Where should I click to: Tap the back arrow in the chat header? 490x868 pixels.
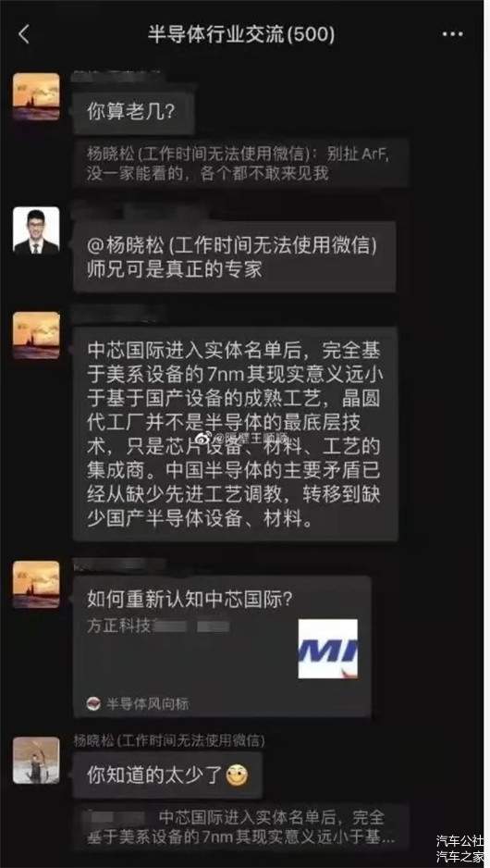[x=24, y=34]
